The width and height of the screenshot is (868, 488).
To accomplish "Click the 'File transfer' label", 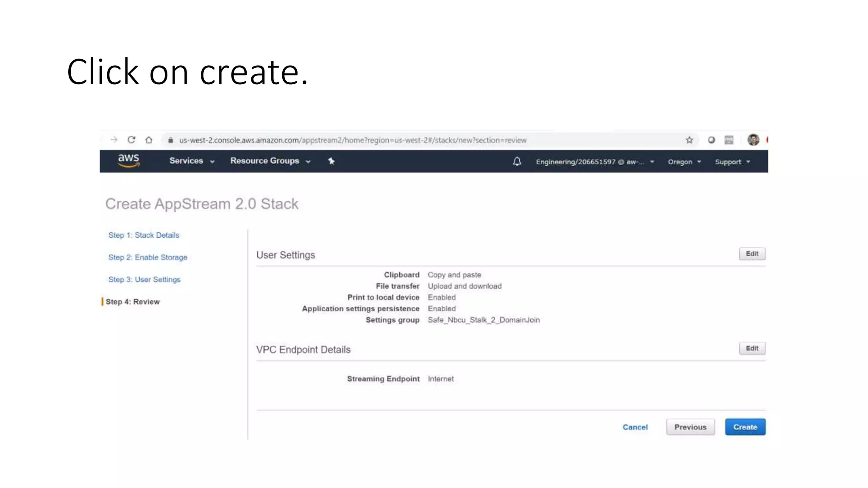I will (x=398, y=286).
